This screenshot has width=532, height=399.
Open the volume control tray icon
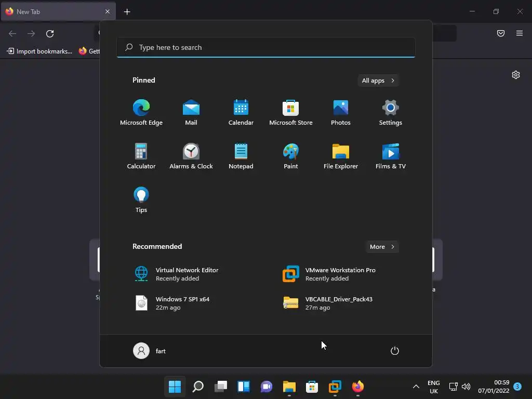[466, 387]
